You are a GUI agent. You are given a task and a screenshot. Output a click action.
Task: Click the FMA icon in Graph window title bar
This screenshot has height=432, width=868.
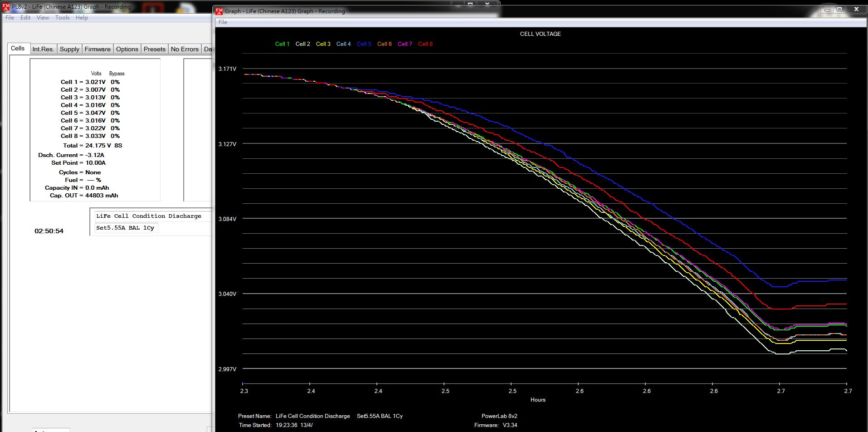click(x=219, y=11)
